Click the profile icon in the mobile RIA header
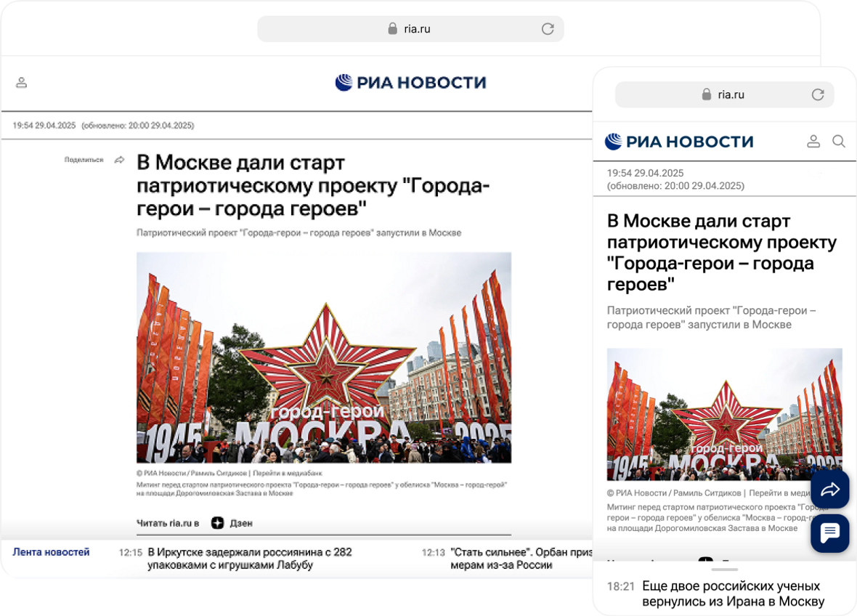 click(813, 142)
